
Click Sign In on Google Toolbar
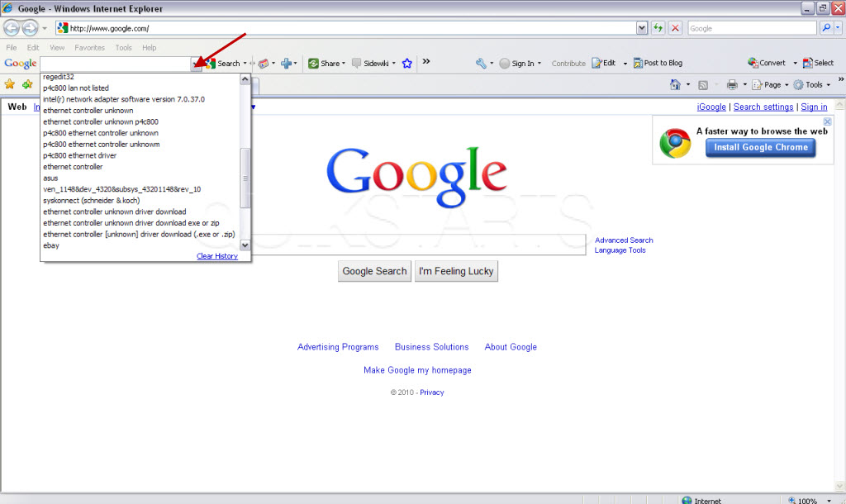pyautogui.click(x=519, y=63)
